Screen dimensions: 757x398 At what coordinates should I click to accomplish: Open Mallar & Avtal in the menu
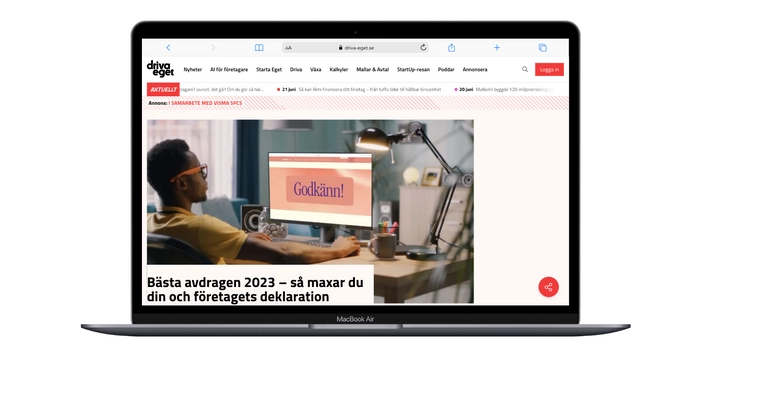click(x=372, y=70)
